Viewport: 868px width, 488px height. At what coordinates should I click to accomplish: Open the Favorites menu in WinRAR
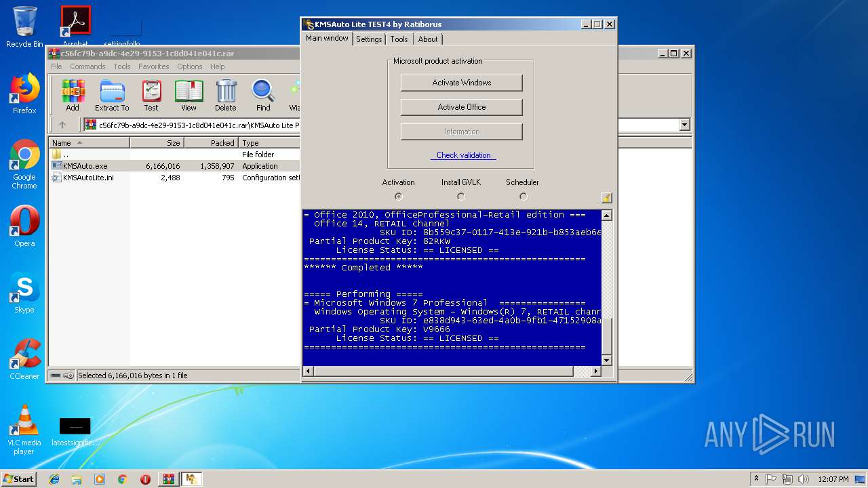point(154,66)
